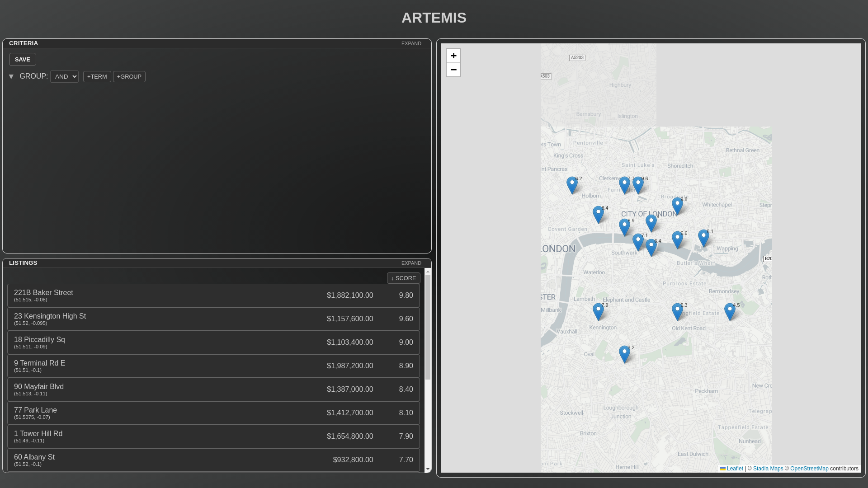Click the map marker labeled 3.2
Image resolution: width=868 pixels, height=488 pixels.
pos(624,354)
